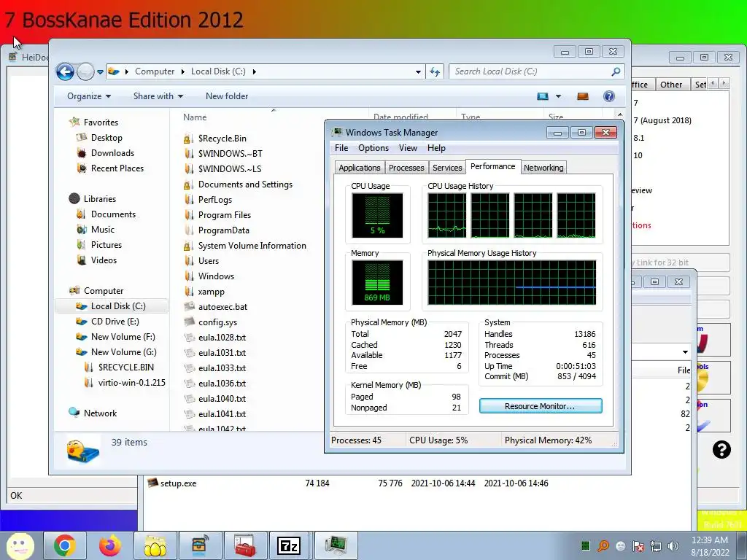The image size is (747, 560).
Task: Click the Other tab in background window
Action: tap(671, 85)
